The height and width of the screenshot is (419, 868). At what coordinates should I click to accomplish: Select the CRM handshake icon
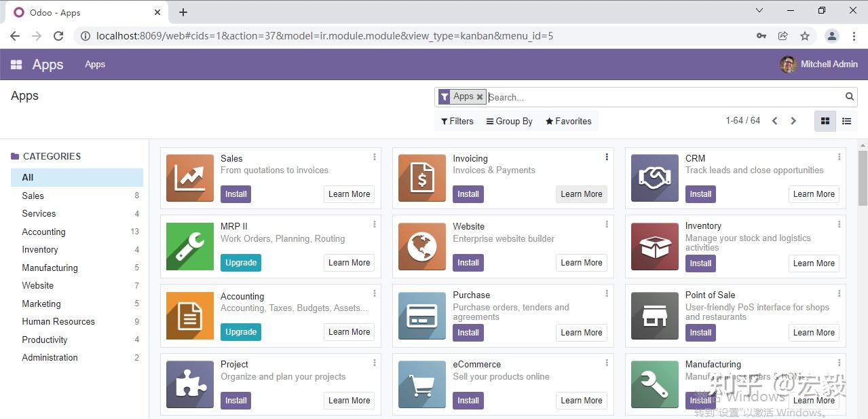click(654, 178)
